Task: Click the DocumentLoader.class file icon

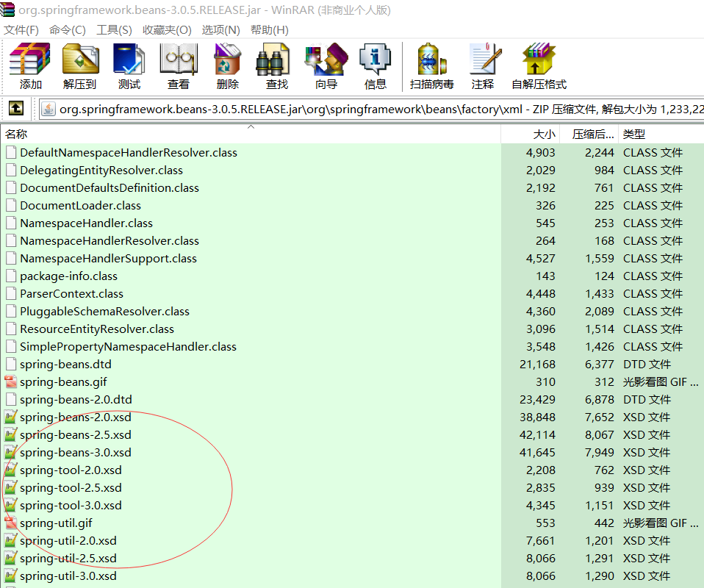Action: 11,205
